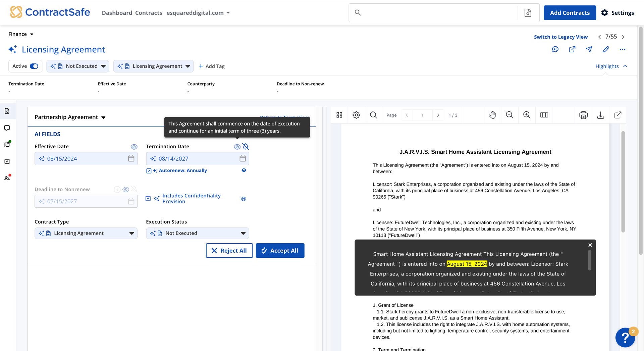This screenshot has height=351, width=644.
Task: Click the main page scrollbar
Action: coord(641,141)
